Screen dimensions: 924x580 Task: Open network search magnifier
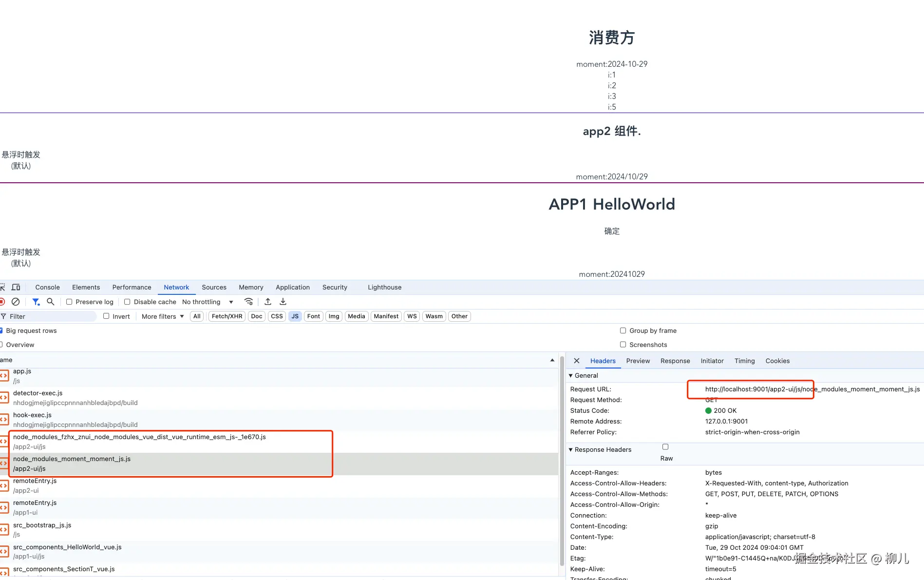pos(50,302)
